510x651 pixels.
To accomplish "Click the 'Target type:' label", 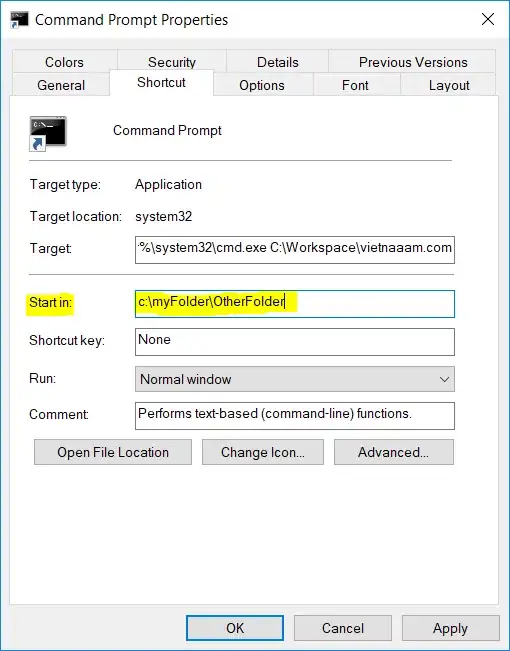I will click(65, 184).
